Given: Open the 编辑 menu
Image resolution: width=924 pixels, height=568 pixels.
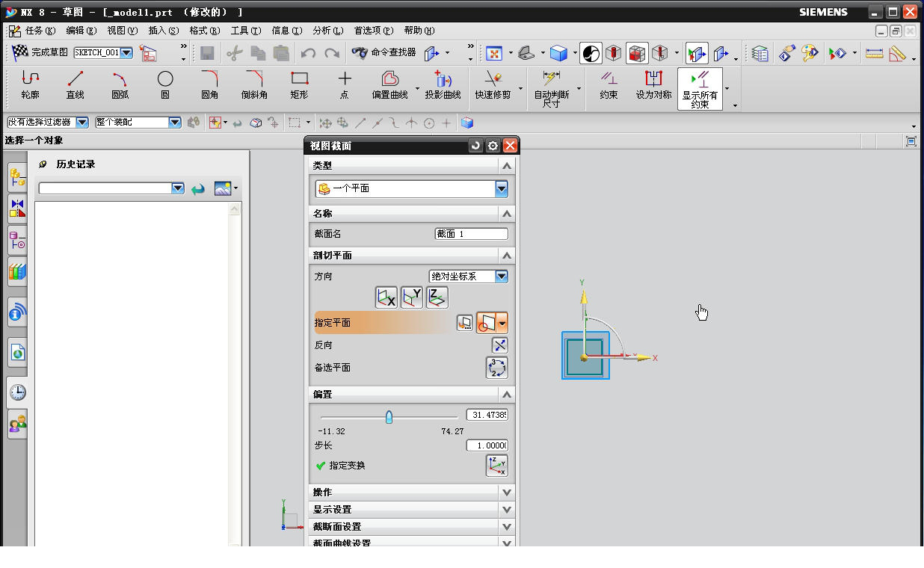Looking at the screenshot, I should click(81, 31).
